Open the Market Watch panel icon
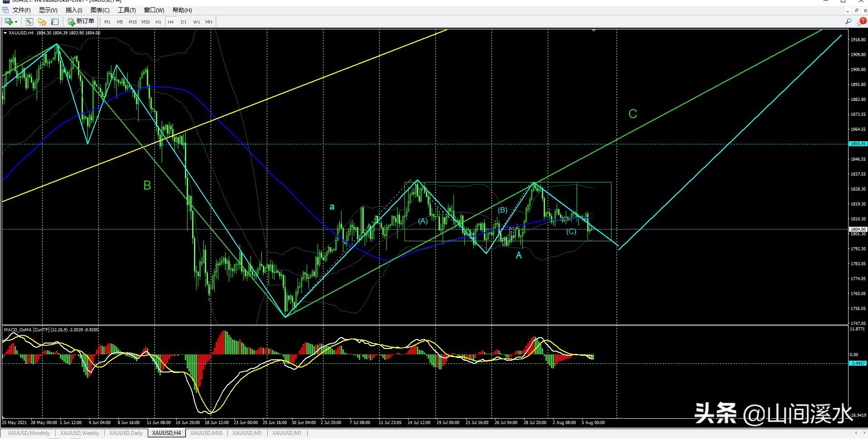Image resolution: width=868 pixels, height=439 pixels. 29,22
